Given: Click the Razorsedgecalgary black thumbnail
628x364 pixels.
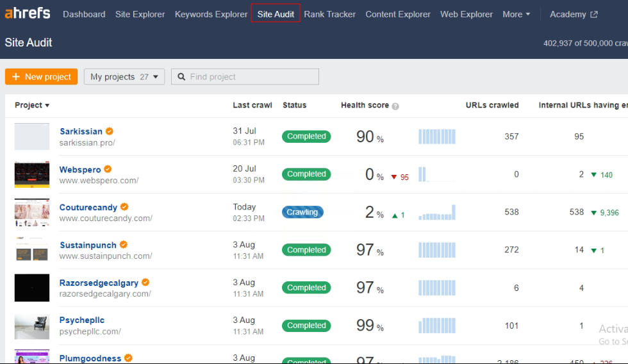Looking at the screenshot, I should point(32,288).
